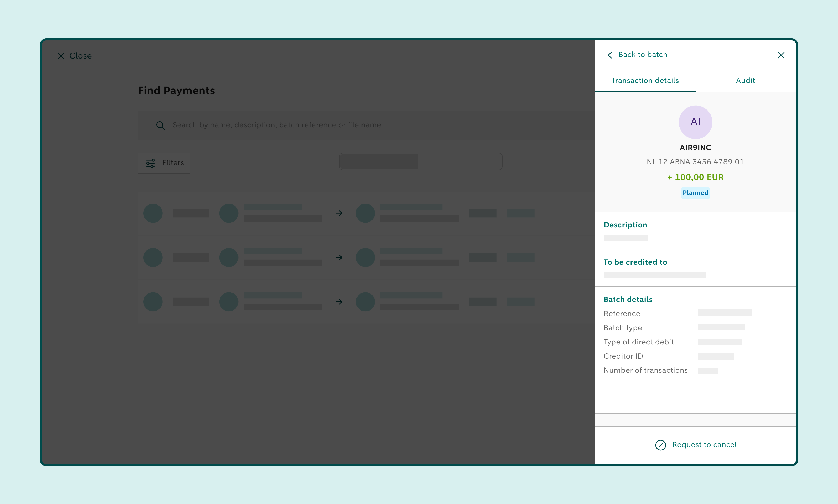Screen dimensions: 838x504
Task: Click the AI avatar circle
Action: pos(695,122)
